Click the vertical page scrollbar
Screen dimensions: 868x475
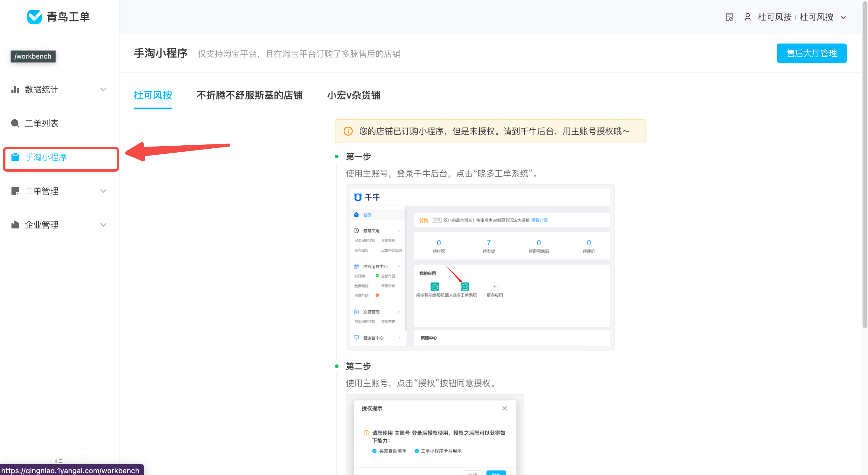[864, 165]
